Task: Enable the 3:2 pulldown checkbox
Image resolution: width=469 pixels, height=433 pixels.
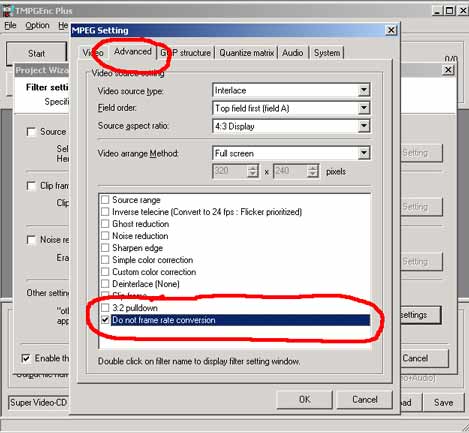Action: click(105, 307)
